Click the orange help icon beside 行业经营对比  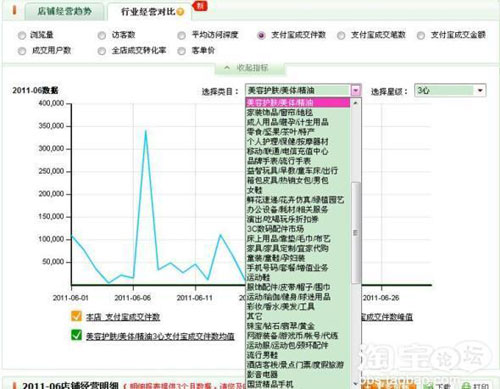click(x=180, y=12)
